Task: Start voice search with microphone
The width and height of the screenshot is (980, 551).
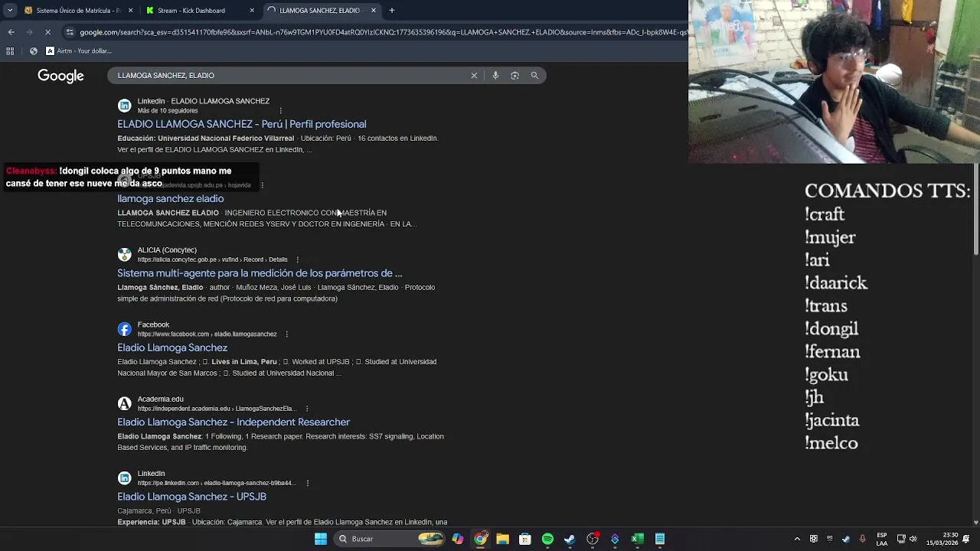Action: coord(495,76)
